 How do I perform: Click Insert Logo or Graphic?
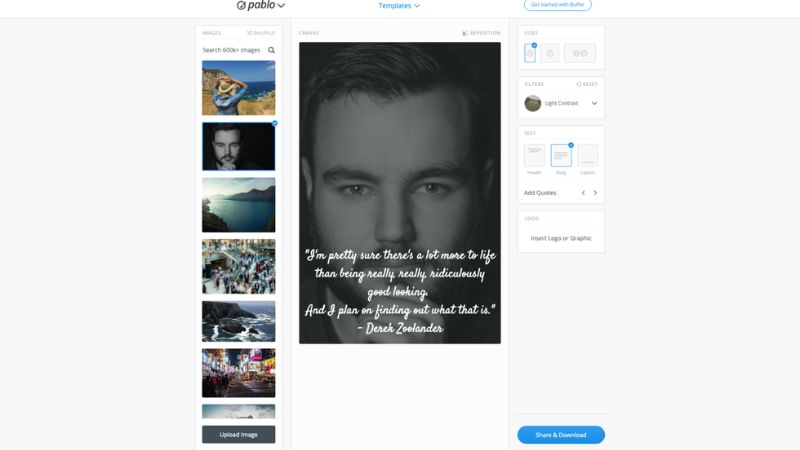click(561, 238)
